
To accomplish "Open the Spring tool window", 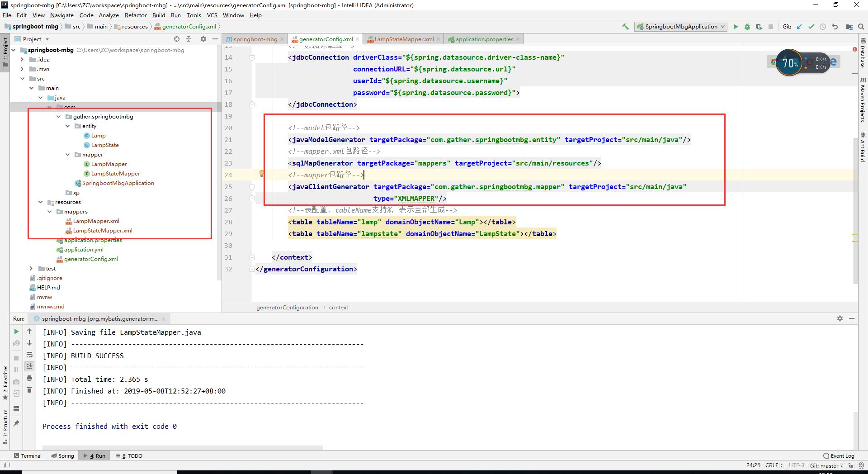I will (x=63, y=455).
